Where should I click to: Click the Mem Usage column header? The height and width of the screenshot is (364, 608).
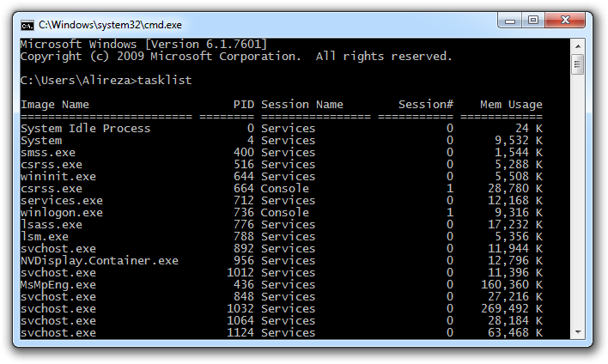[511, 104]
